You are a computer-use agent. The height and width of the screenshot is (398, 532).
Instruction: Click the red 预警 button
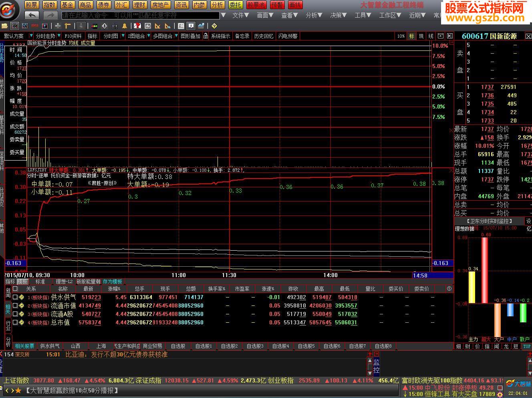tap(277, 5)
